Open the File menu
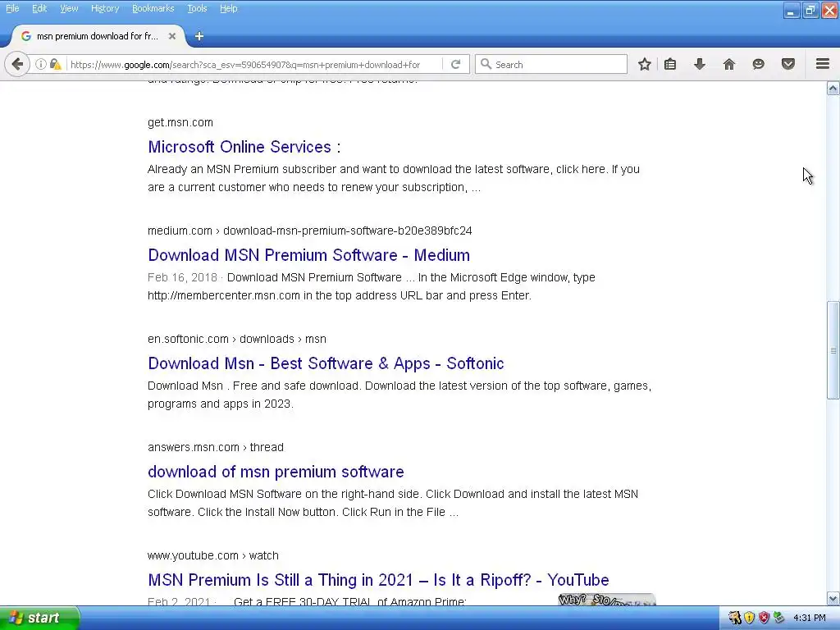The image size is (840, 630). pyautogui.click(x=12, y=8)
